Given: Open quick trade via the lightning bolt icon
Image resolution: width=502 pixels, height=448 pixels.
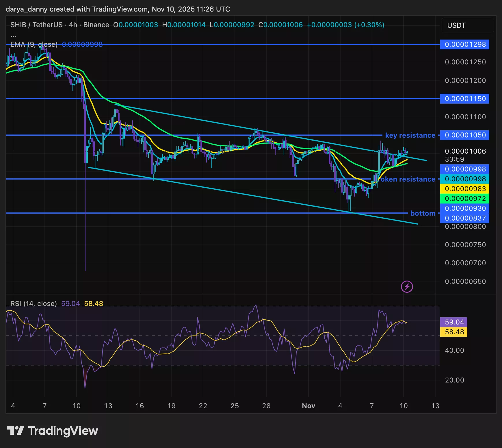Looking at the screenshot, I should pos(407,287).
